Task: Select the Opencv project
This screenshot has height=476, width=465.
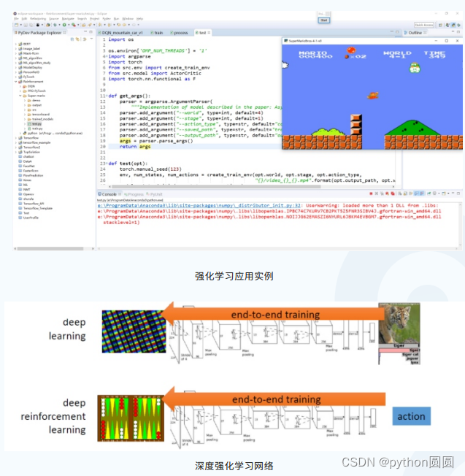Action: 26,194
